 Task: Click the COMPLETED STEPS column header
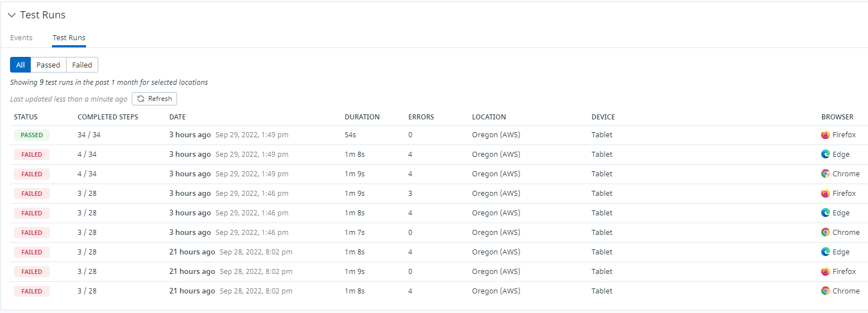(x=108, y=117)
